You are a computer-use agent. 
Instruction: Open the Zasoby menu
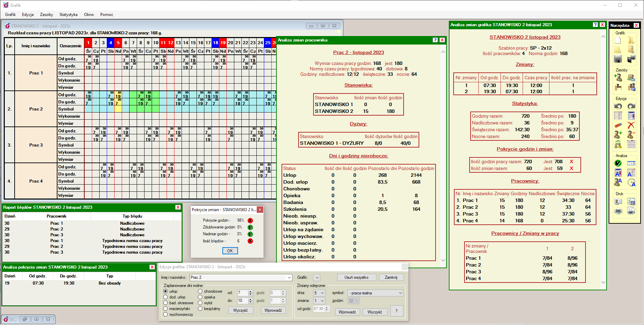pos(46,15)
